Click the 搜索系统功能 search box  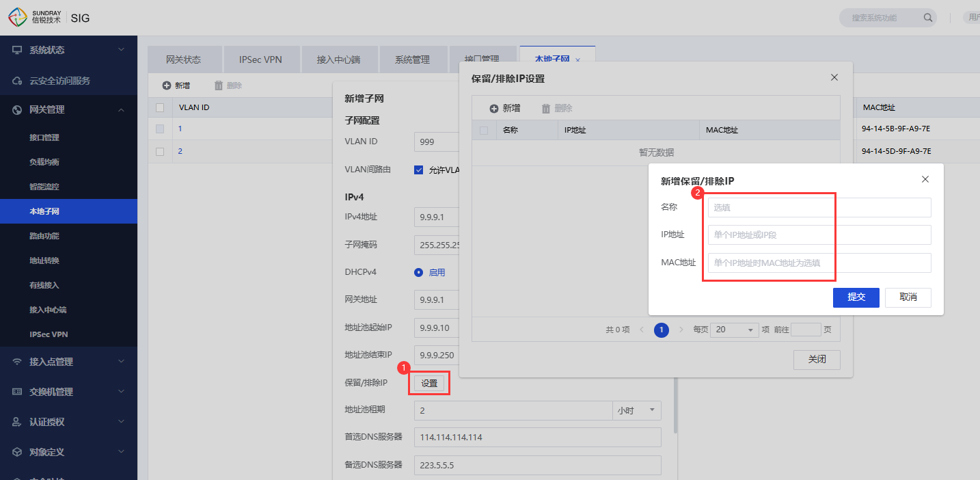[x=887, y=18]
